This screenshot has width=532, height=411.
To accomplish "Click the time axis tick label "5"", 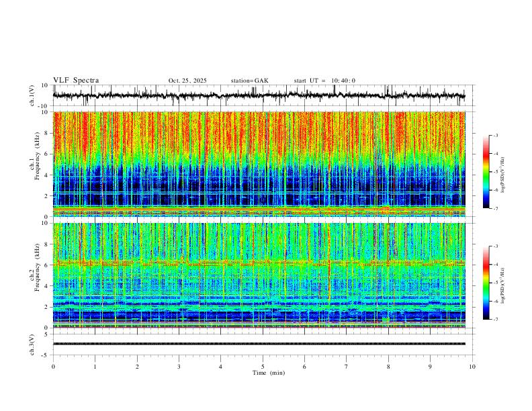I will pyautogui.click(x=263, y=367).
